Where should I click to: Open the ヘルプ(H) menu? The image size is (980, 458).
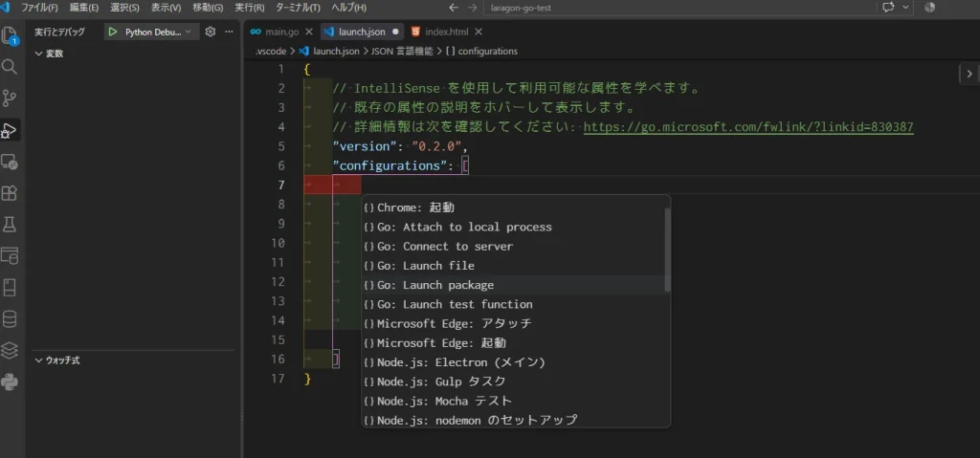(x=348, y=8)
